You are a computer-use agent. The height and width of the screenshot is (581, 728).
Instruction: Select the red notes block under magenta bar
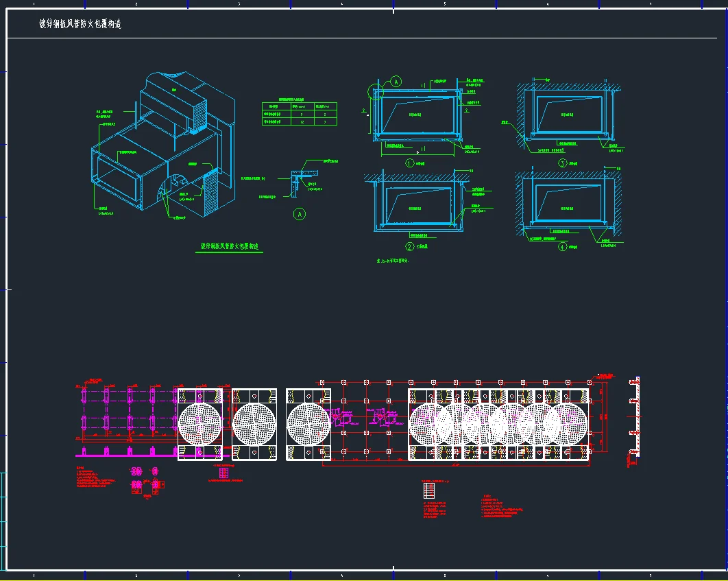pos(95,477)
